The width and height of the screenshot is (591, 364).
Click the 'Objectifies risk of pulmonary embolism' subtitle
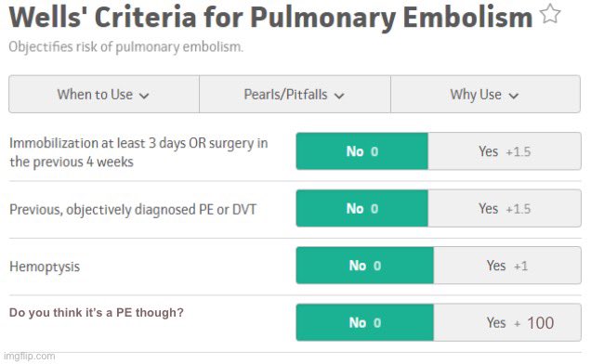125,47
